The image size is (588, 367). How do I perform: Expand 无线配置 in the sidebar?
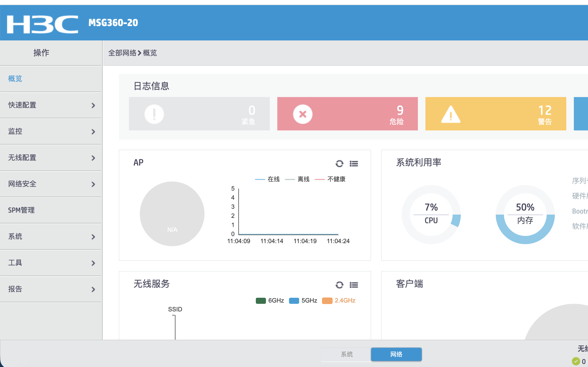[x=51, y=158]
